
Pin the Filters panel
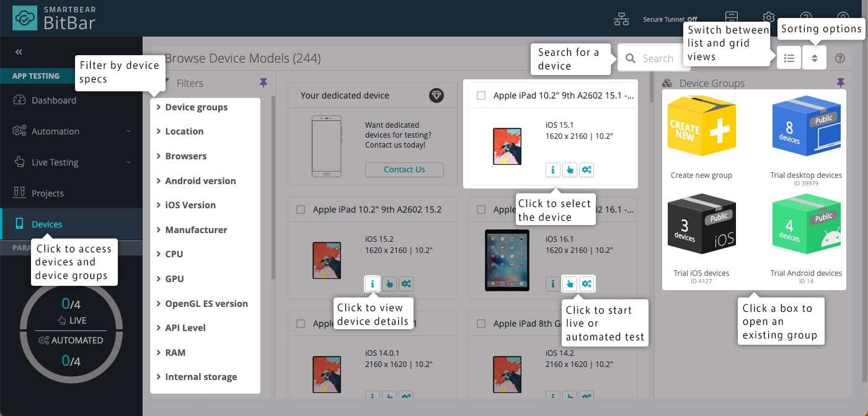coord(263,82)
